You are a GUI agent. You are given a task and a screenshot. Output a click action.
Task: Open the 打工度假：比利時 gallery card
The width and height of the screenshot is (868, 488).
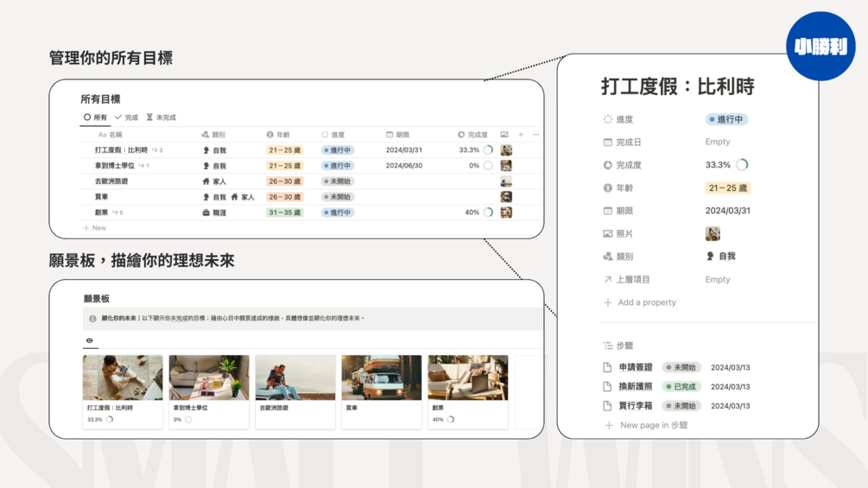123,392
